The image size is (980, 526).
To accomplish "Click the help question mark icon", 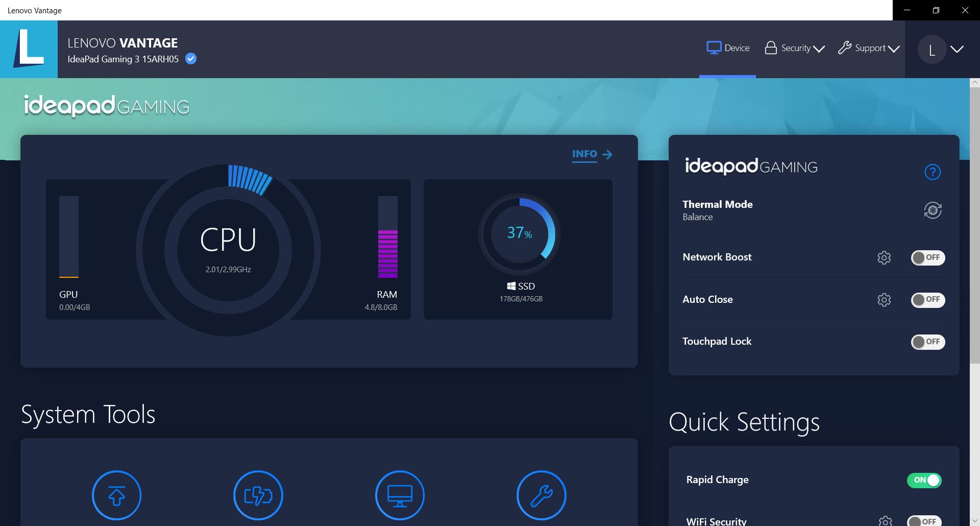I will [x=933, y=172].
